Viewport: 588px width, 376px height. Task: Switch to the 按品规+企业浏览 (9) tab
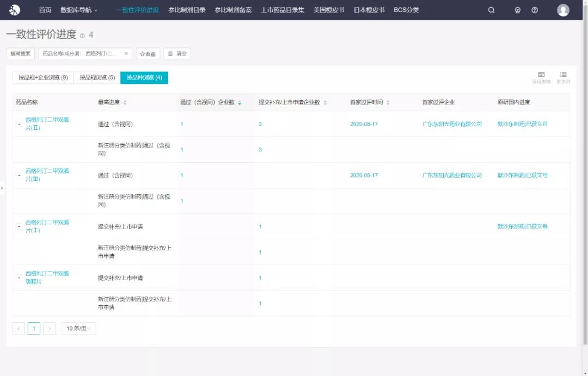(x=43, y=78)
